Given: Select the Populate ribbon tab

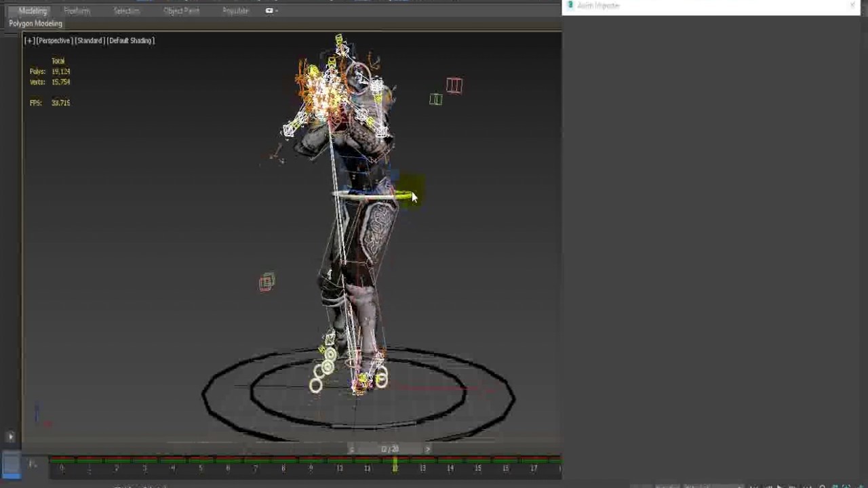Looking at the screenshot, I should 235,10.
